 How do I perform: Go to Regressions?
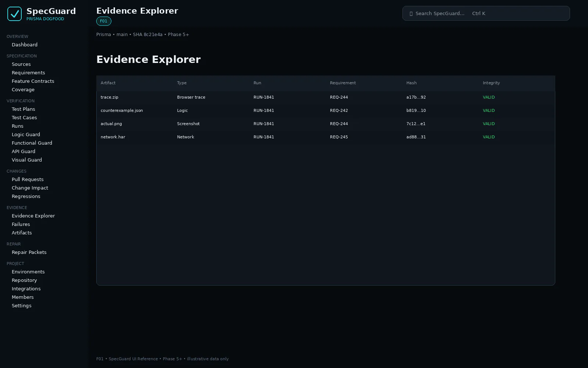pos(26,196)
